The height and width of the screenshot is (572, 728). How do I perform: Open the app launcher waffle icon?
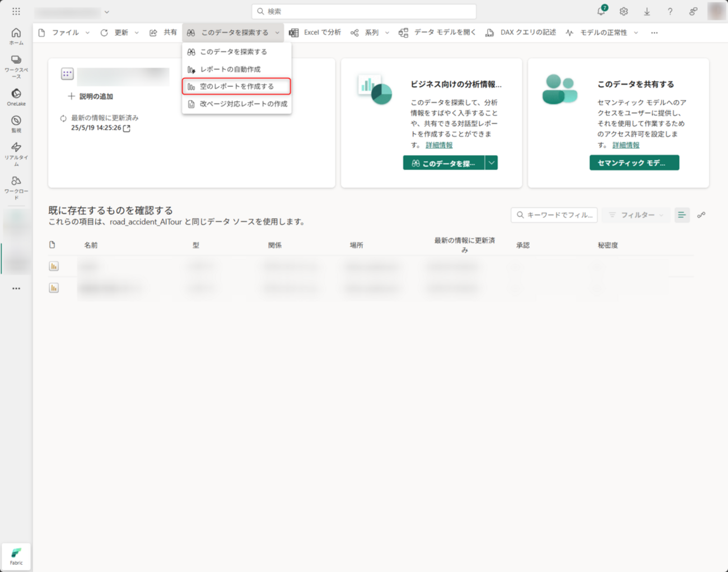point(16,11)
